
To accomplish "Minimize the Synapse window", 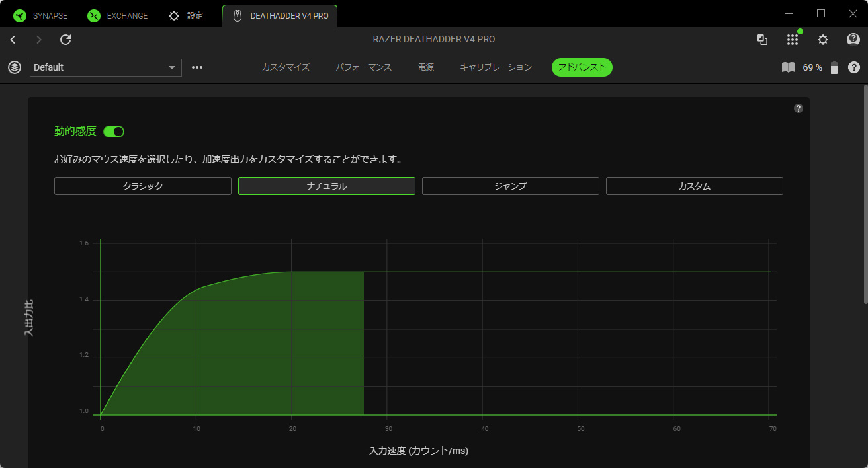I will point(789,13).
